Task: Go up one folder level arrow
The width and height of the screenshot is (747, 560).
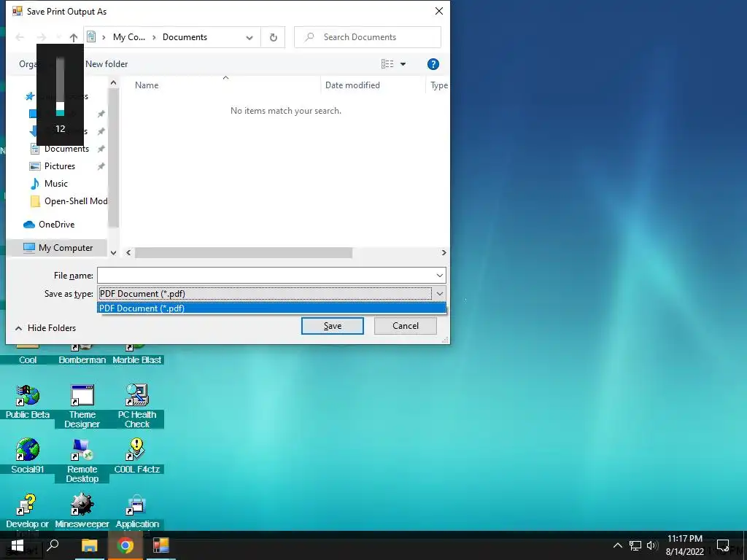Action: pos(74,37)
